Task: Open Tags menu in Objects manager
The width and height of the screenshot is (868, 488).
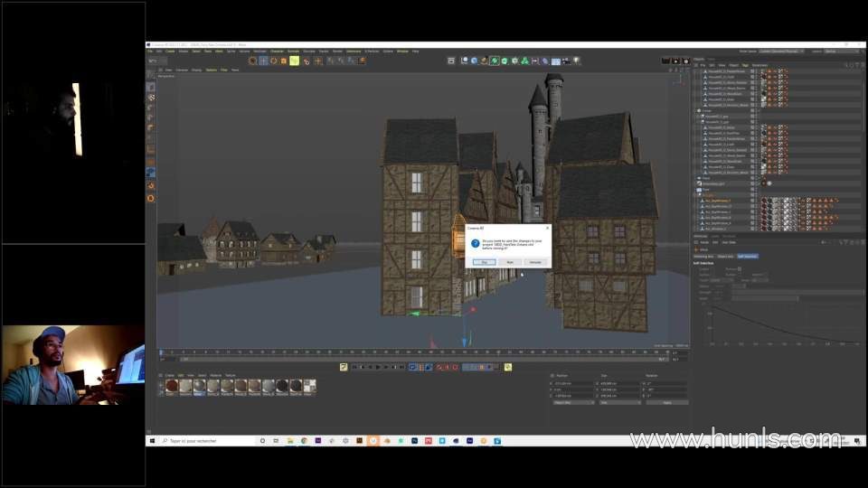Action: point(745,65)
